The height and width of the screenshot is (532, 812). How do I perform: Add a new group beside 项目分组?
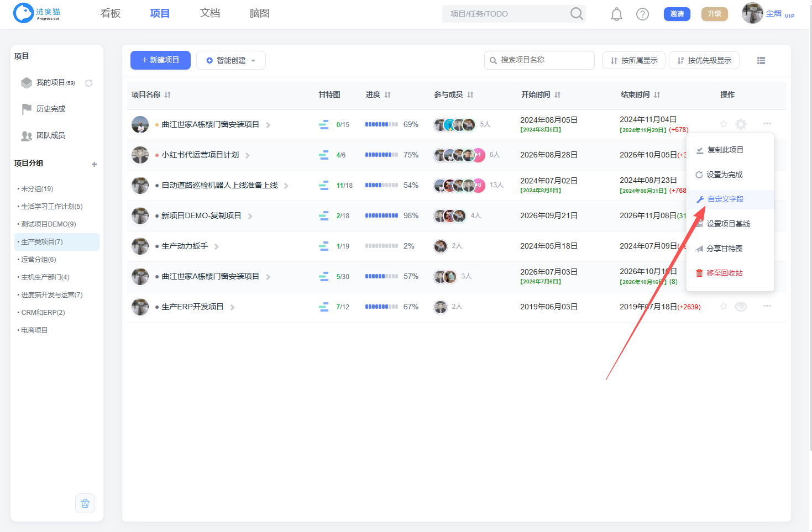coord(94,164)
